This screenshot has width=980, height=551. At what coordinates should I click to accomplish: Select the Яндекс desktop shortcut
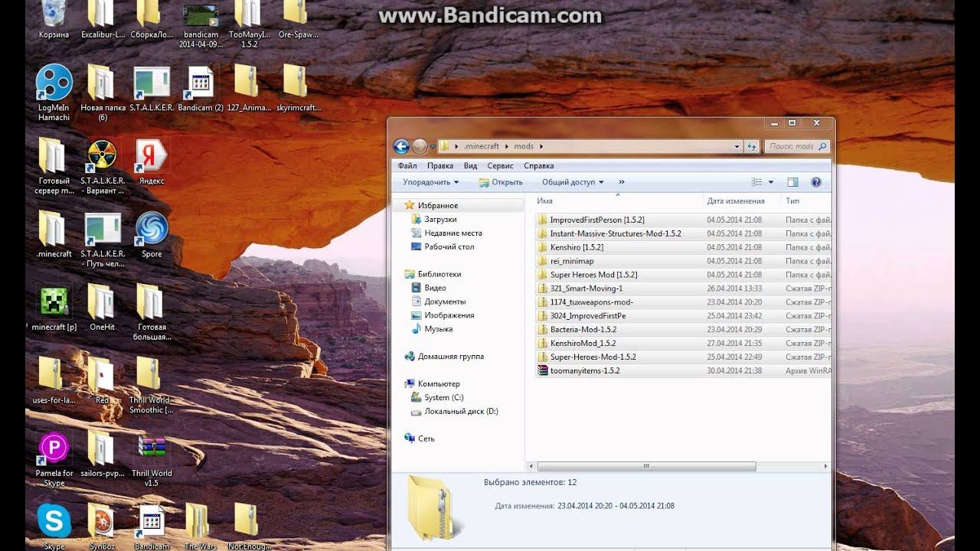[152, 161]
